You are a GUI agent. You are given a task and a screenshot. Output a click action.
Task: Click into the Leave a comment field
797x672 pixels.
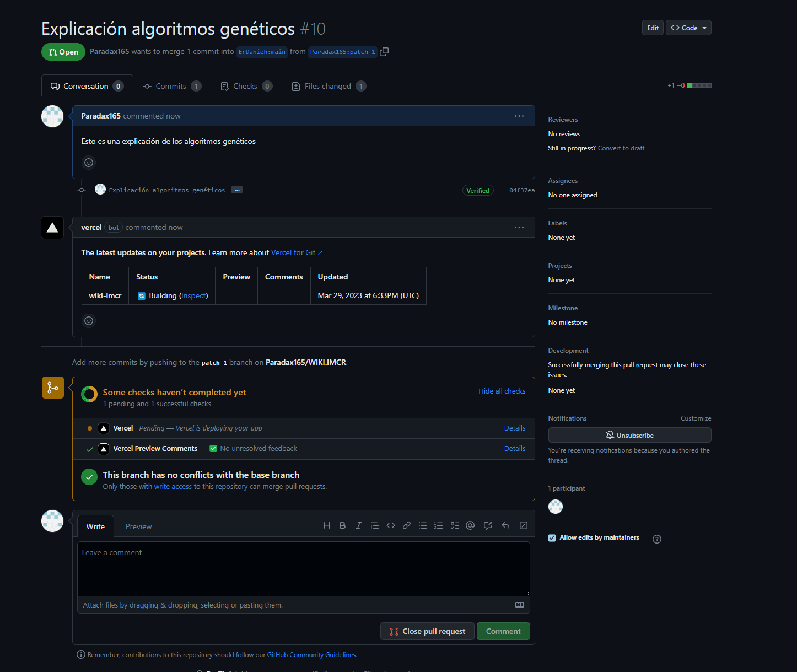click(x=303, y=569)
